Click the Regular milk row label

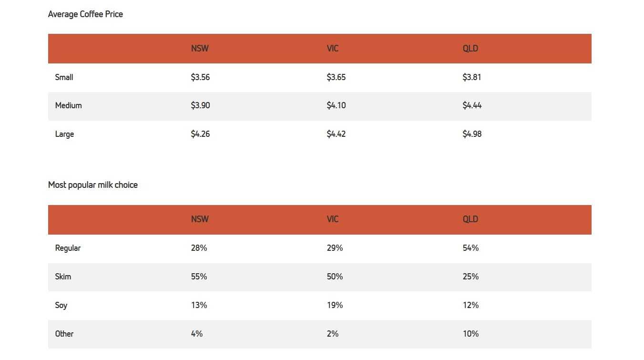pos(68,248)
